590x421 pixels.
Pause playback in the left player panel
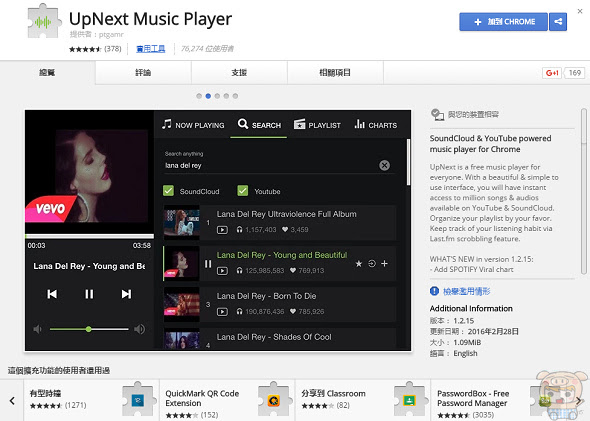click(89, 294)
